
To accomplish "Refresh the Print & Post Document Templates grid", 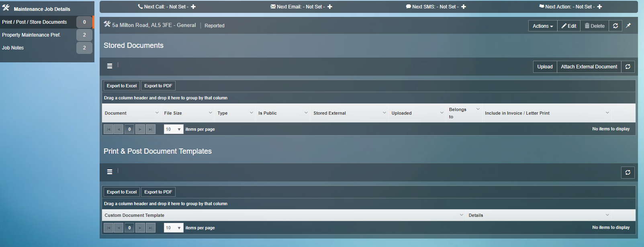I will [628, 173].
